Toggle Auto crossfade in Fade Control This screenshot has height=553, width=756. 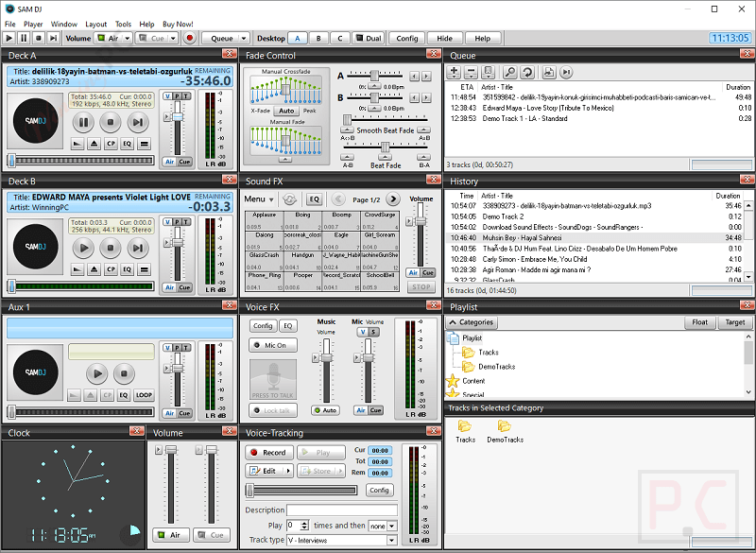pos(286,111)
